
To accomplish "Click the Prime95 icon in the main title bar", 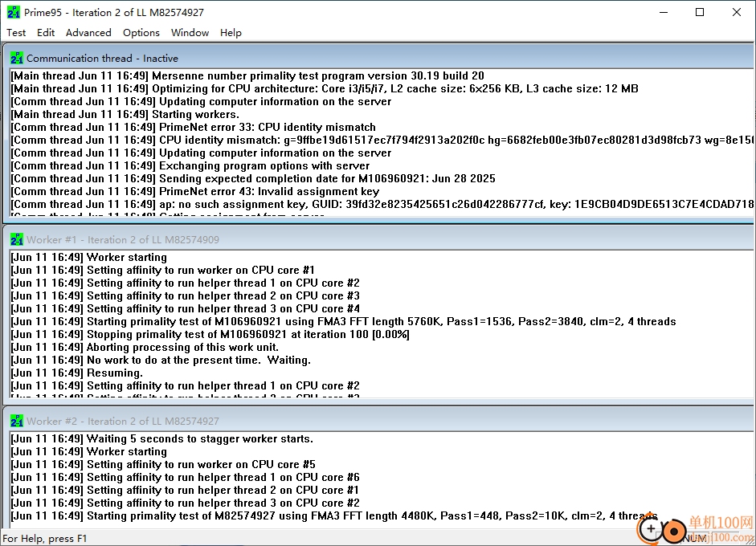I will [x=14, y=12].
